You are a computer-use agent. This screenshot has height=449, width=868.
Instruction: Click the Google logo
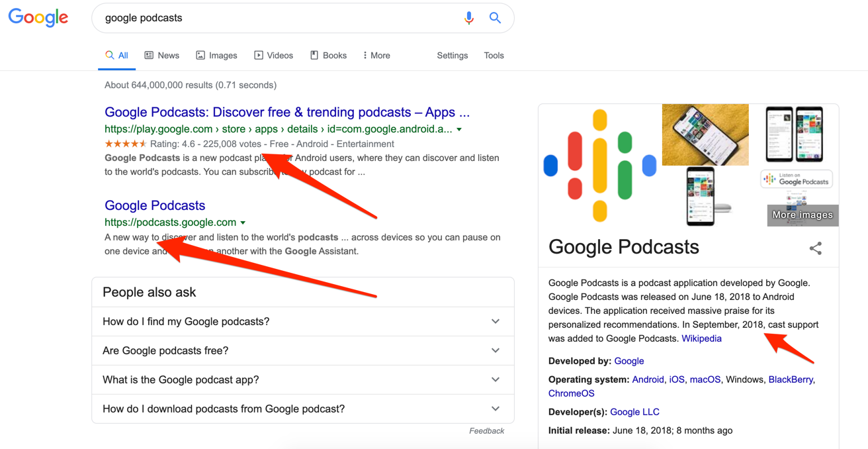click(38, 17)
